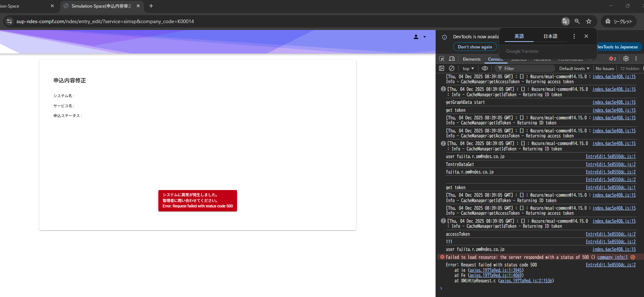This screenshot has width=644, height=297.
Task: Bookmark this page with the star icon
Action: (x=589, y=21)
